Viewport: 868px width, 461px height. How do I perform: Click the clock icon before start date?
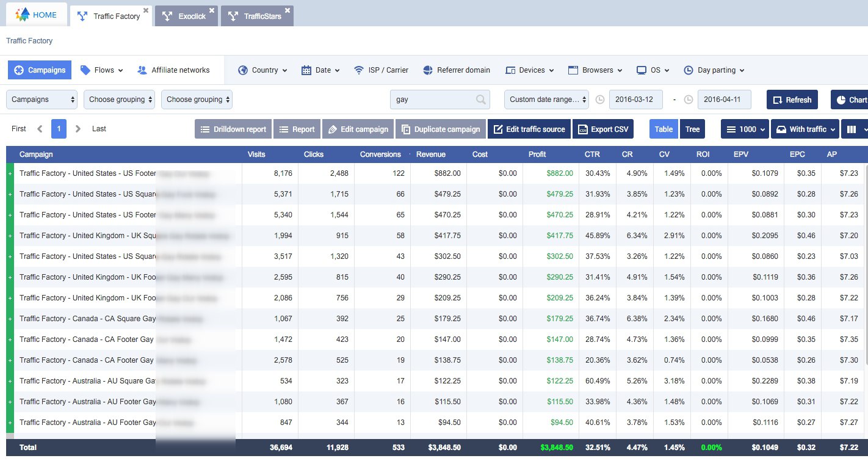[x=600, y=100]
